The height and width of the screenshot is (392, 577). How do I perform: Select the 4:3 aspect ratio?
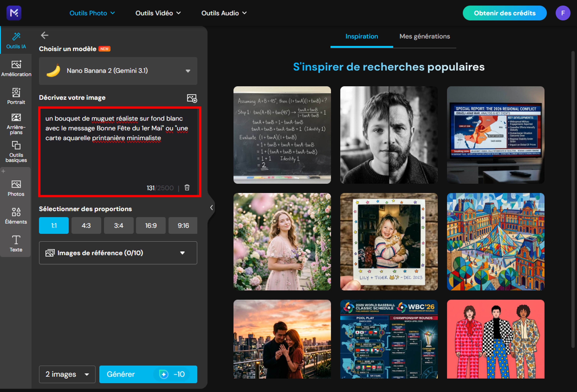(x=86, y=226)
